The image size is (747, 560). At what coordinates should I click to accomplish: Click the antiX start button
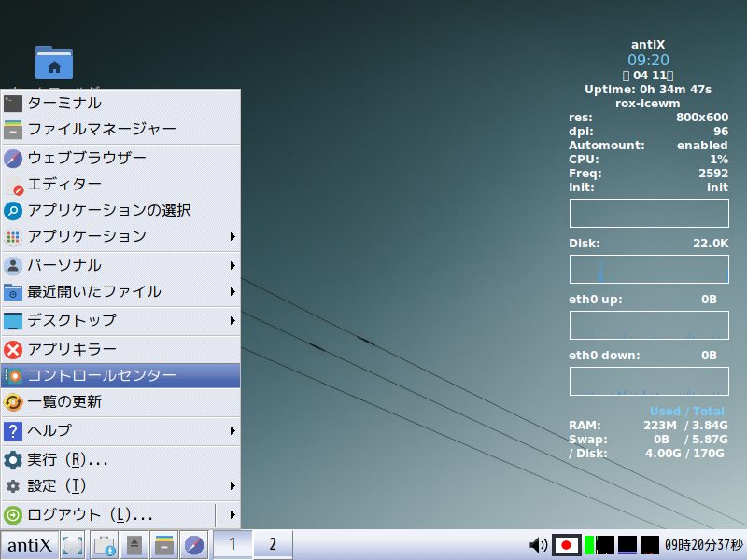(30, 545)
